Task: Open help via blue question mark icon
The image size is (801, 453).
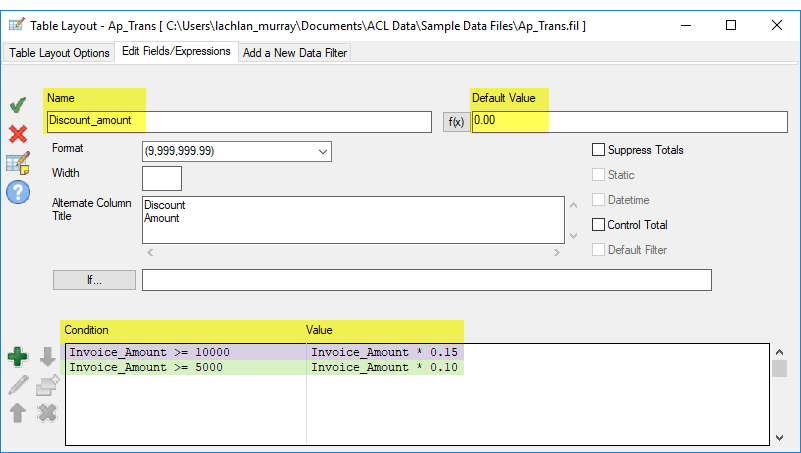Action: click(17, 192)
